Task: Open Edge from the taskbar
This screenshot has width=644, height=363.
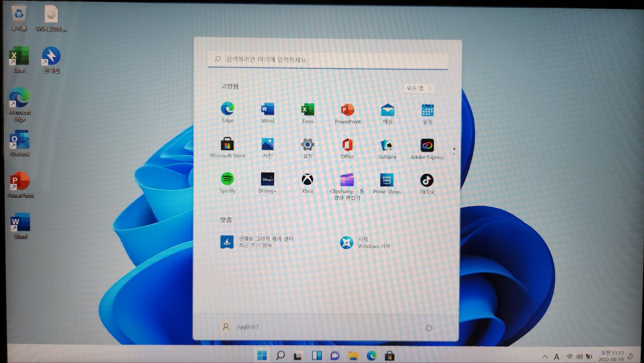Action: pyautogui.click(x=372, y=356)
